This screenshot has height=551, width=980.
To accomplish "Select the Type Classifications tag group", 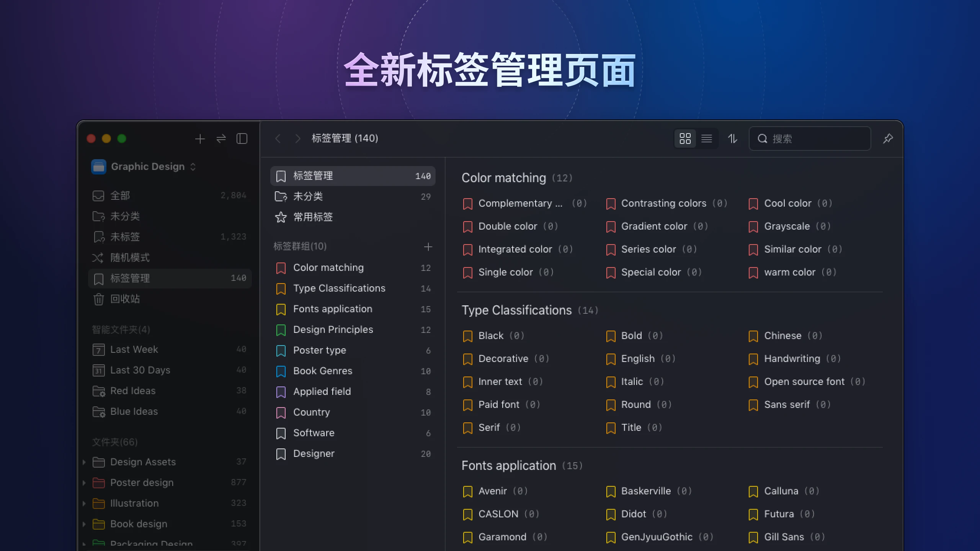I will (353, 289).
